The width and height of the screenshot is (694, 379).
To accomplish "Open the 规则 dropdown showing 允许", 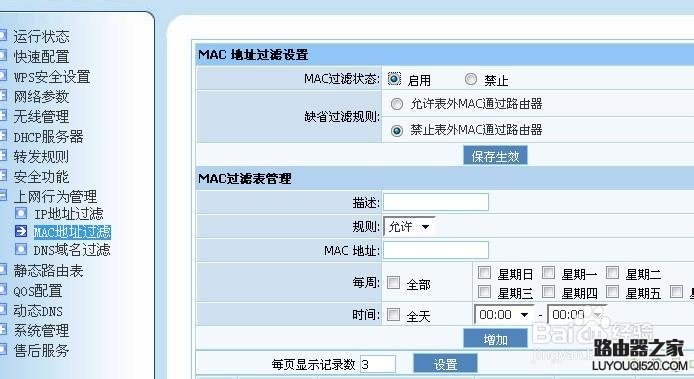I will [409, 227].
